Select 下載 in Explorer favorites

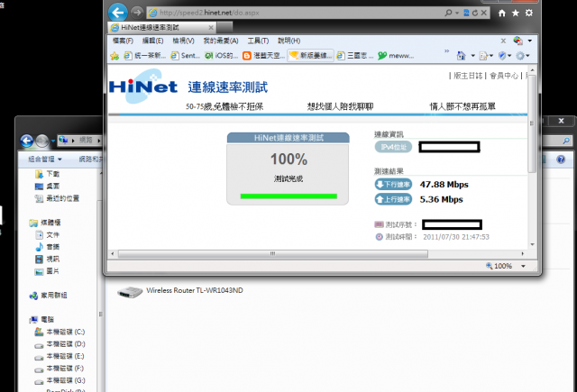click(47, 174)
